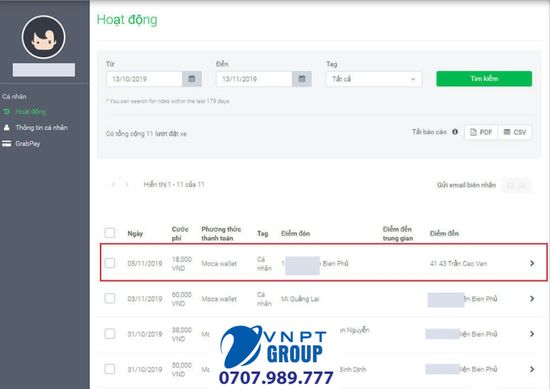Open the calendar for the Đến date
Screen dimensions: 550x389
(302, 79)
